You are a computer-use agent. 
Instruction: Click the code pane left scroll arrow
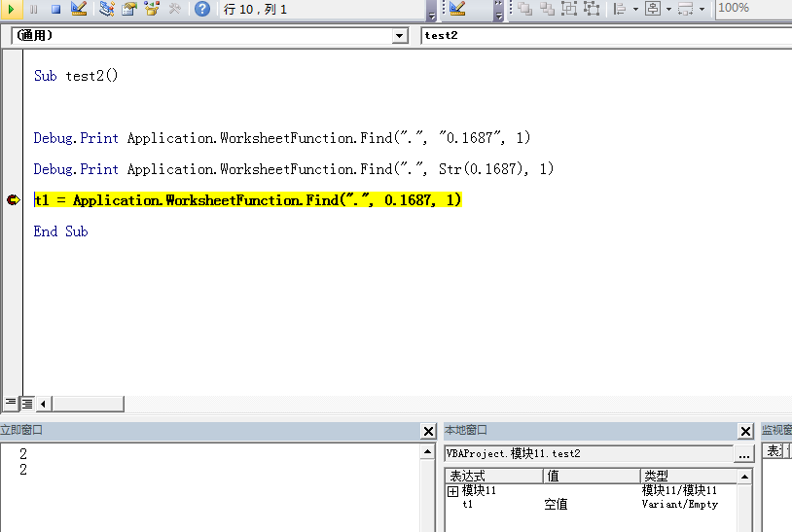pos(43,404)
